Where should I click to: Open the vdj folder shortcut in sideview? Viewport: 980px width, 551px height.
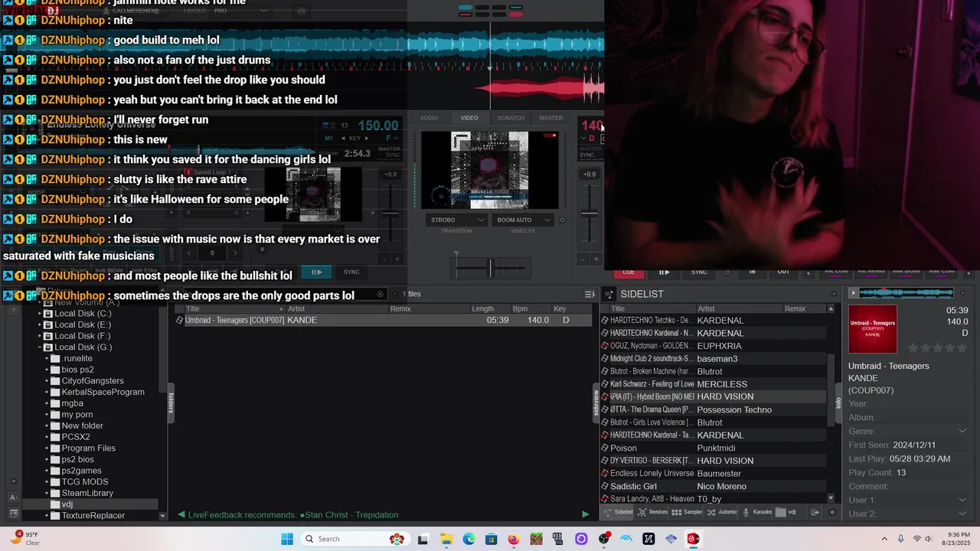pos(786,512)
